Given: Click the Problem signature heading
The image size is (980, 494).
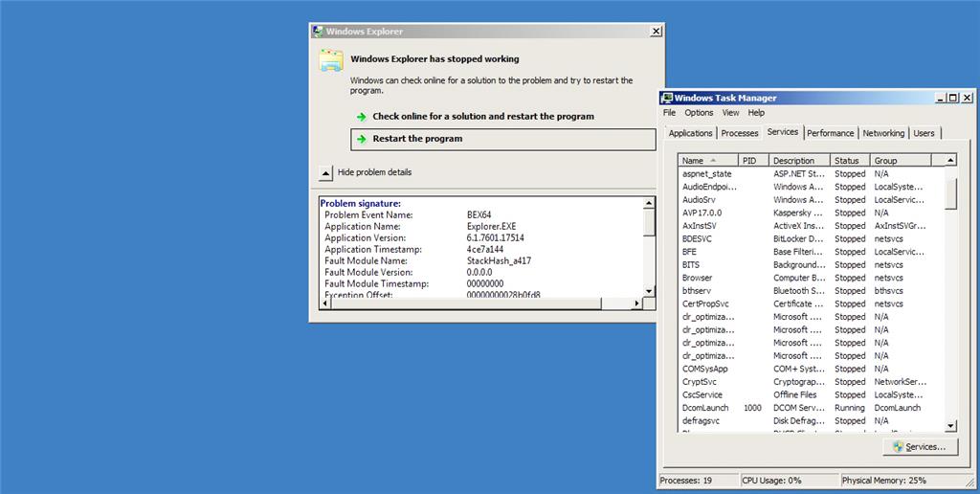Looking at the screenshot, I should coord(361,204).
